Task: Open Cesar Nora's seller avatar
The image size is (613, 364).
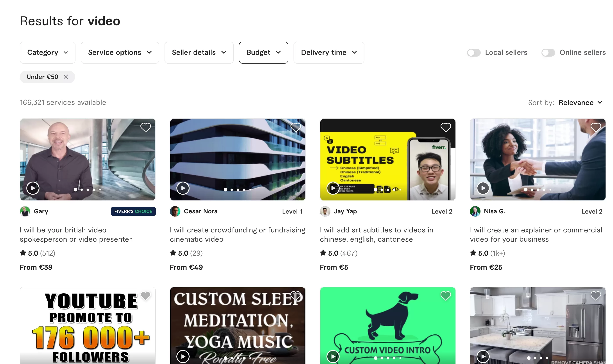Action: click(x=175, y=211)
